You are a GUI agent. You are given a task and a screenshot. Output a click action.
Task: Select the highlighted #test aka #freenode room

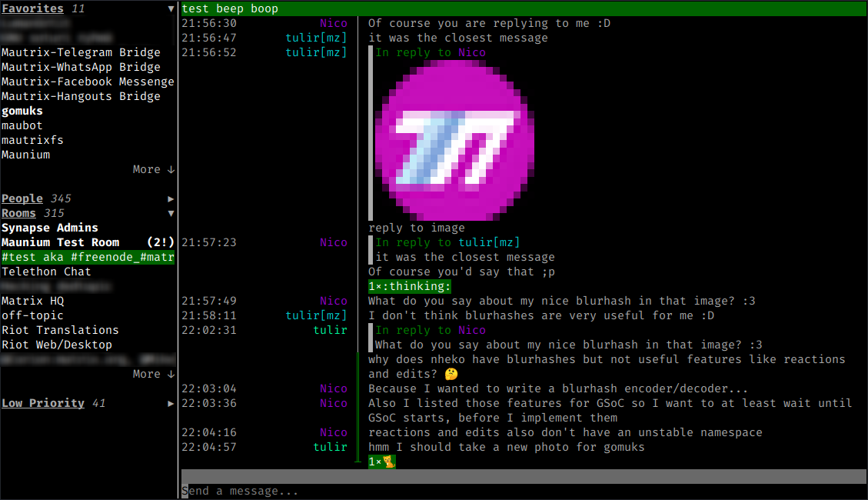point(88,258)
